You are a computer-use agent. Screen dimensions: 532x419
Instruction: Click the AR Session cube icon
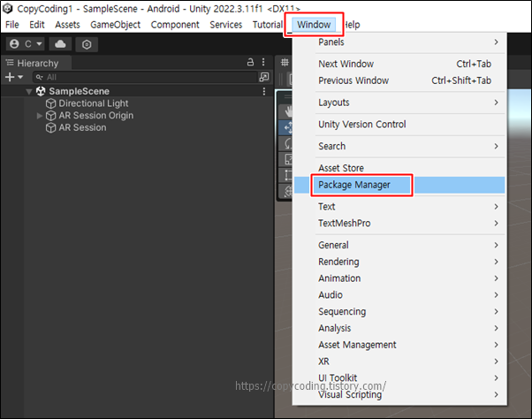click(x=50, y=128)
